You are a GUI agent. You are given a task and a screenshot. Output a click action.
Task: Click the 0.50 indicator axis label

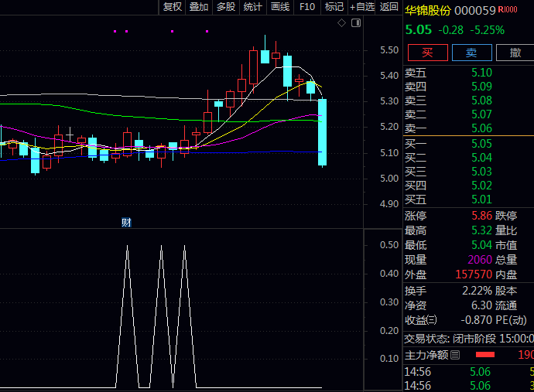(x=389, y=245)
